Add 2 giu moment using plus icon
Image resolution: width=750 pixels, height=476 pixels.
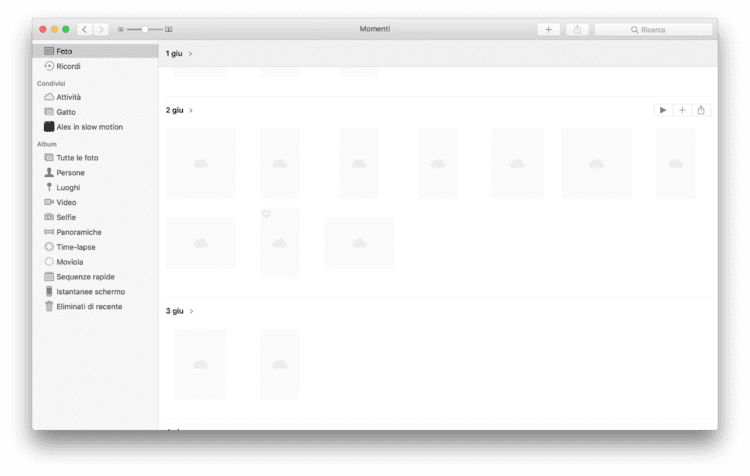pyautogui.click(x=682, y=110)
